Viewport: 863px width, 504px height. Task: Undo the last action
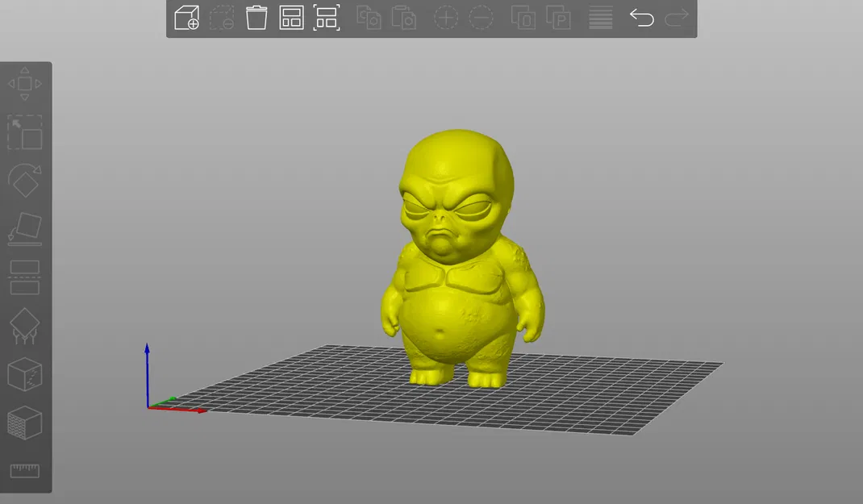point(642,18)
